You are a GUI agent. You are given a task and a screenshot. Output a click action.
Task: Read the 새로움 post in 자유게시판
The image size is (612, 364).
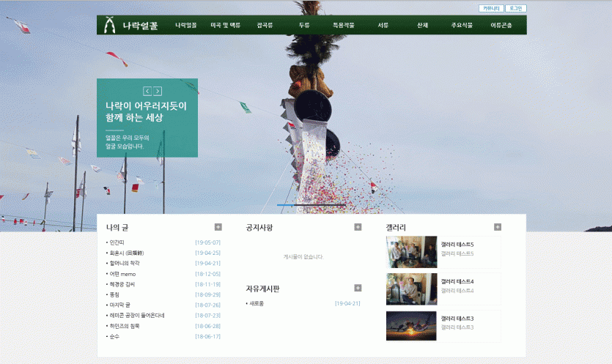coord(257,303)
